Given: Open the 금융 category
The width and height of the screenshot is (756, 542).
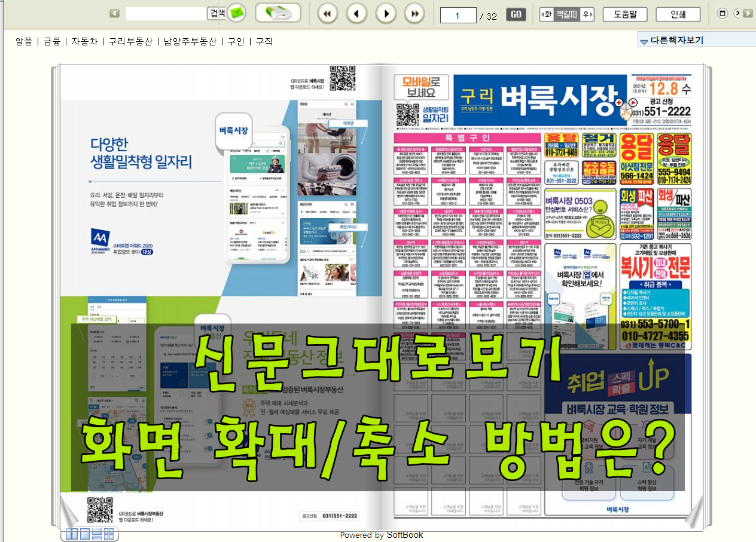Looking at the screenshot, I should point(52,42).
